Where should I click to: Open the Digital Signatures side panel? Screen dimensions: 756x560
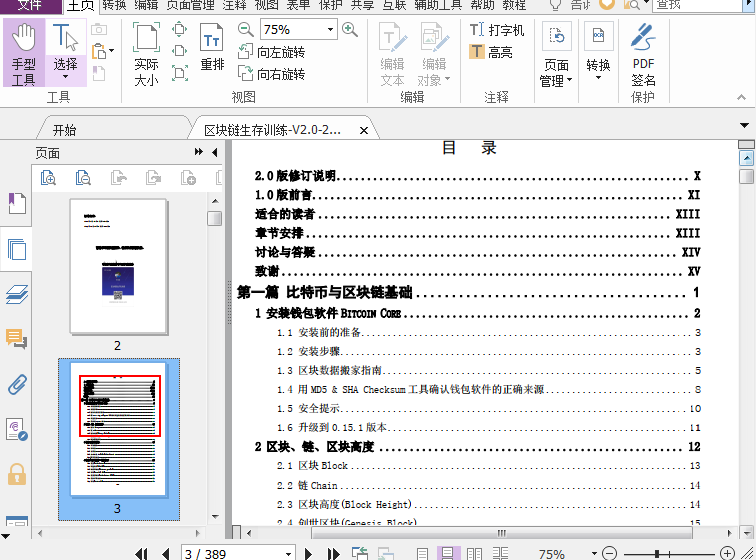[17, 429]
